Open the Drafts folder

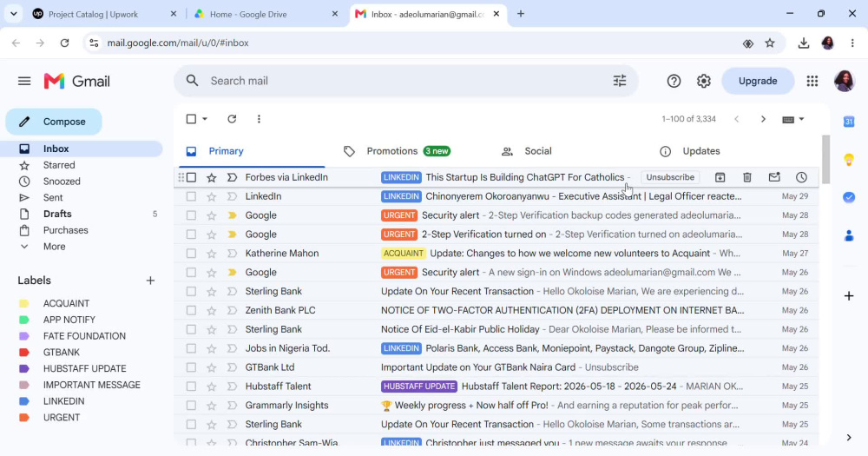click(57, 214)
